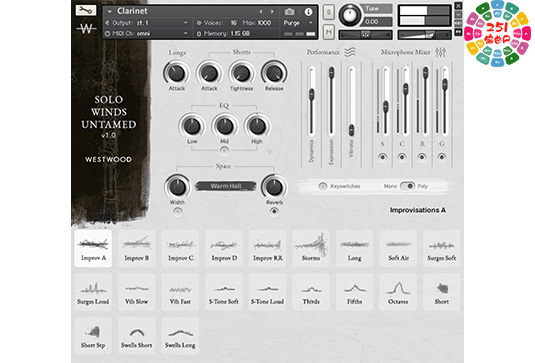Toggle the G microphone on/off

442,157
